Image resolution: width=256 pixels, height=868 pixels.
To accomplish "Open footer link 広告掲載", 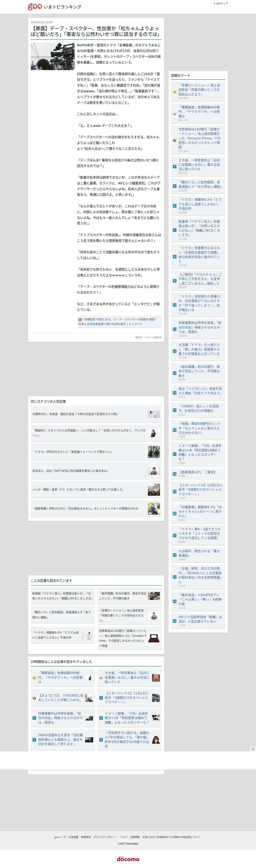I will pyautogui.click(x=73, y=837).
